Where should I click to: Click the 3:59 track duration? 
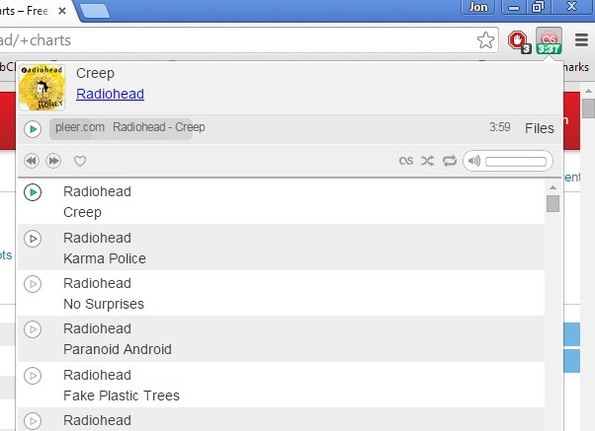(499, 127)
